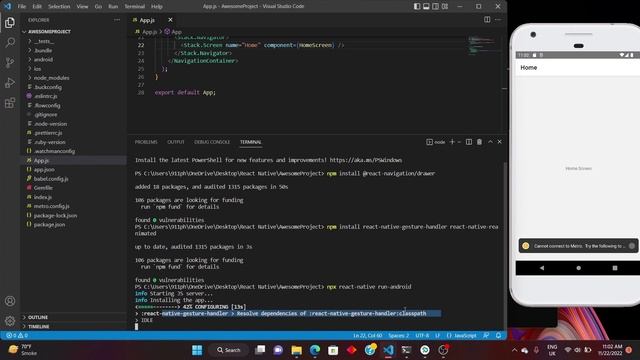Expand the ios folder
This screenshot has width=640, height=360.
point(73,69)
